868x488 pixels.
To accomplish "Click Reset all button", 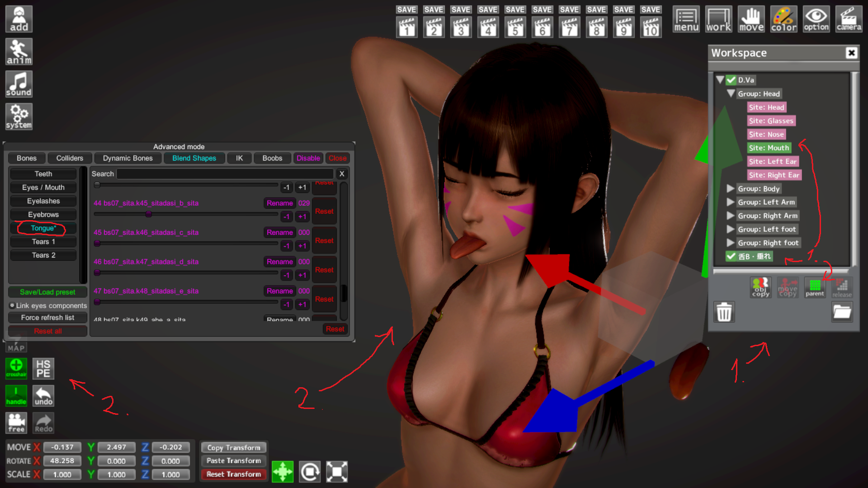I will (47, 331).
